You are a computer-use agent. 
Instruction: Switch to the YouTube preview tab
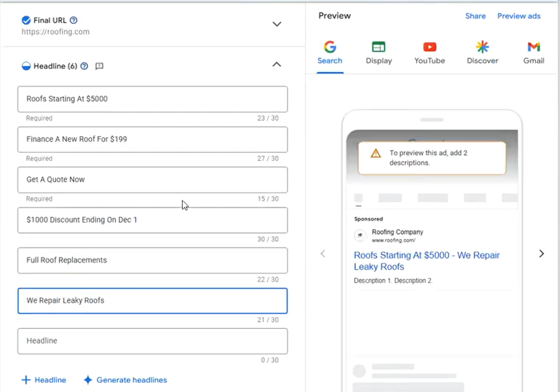tap(429, 53)
